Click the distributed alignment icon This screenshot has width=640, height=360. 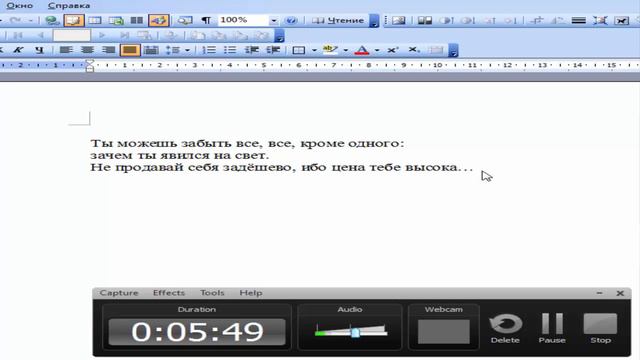151,50
